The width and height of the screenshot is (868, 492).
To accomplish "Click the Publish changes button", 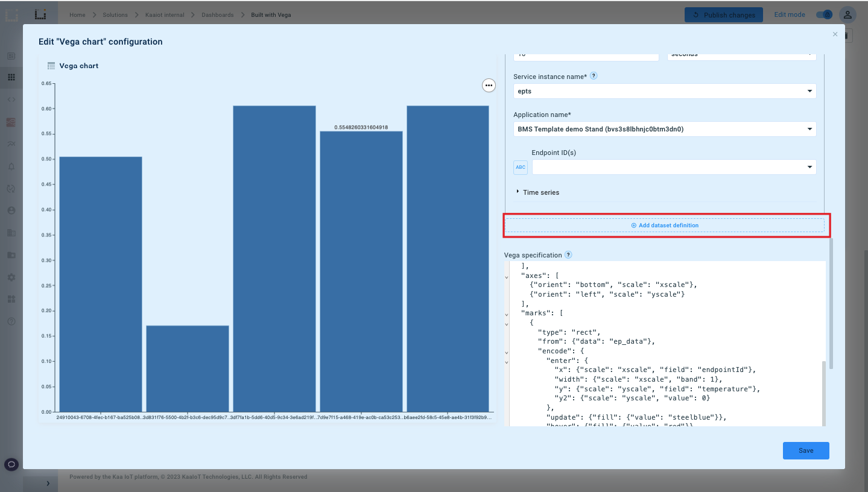I will point(723,14).
